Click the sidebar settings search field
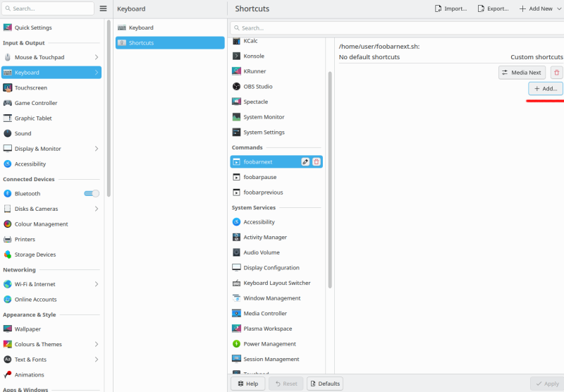The width and height of the screenshot is (564, 392). pos(48,8)
